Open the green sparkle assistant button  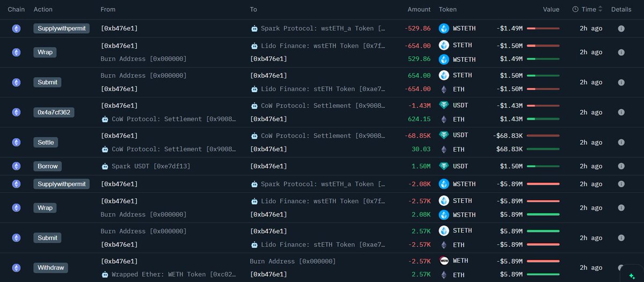632,277
